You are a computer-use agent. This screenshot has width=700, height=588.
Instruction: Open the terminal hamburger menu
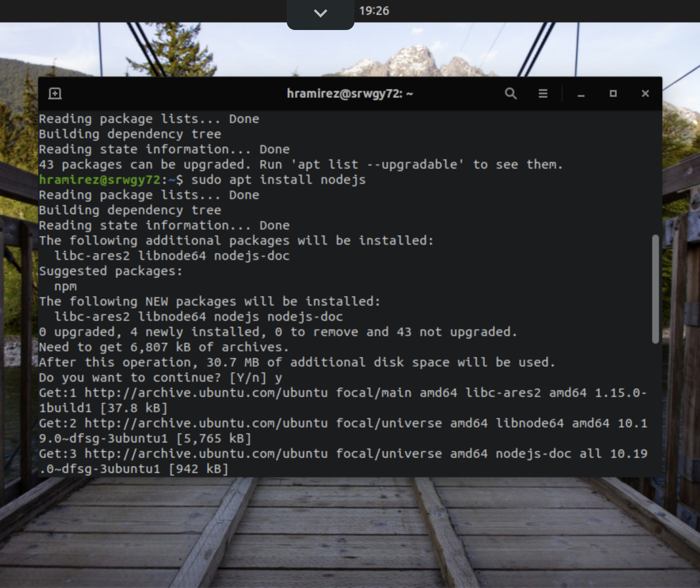(543, 93)
